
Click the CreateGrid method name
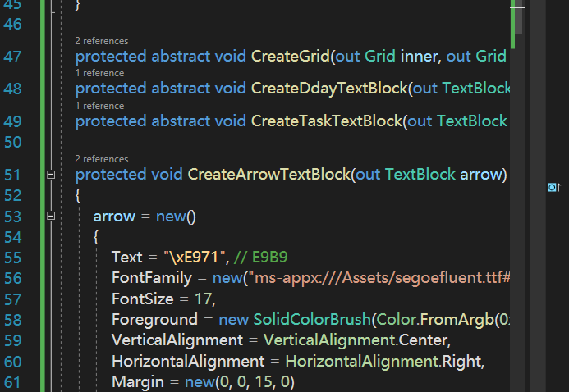pos(291,57)
